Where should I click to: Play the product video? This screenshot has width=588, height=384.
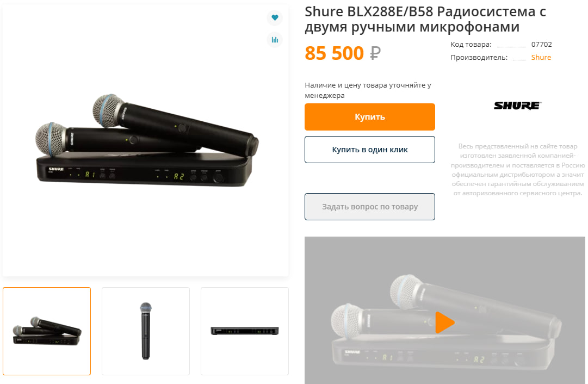point(445,322)
